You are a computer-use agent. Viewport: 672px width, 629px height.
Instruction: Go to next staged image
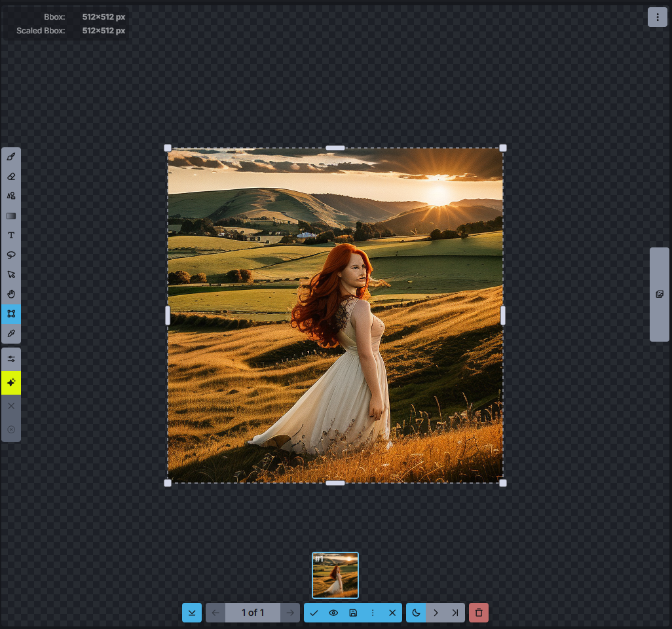pyautogui.click(x=290, y=613)
